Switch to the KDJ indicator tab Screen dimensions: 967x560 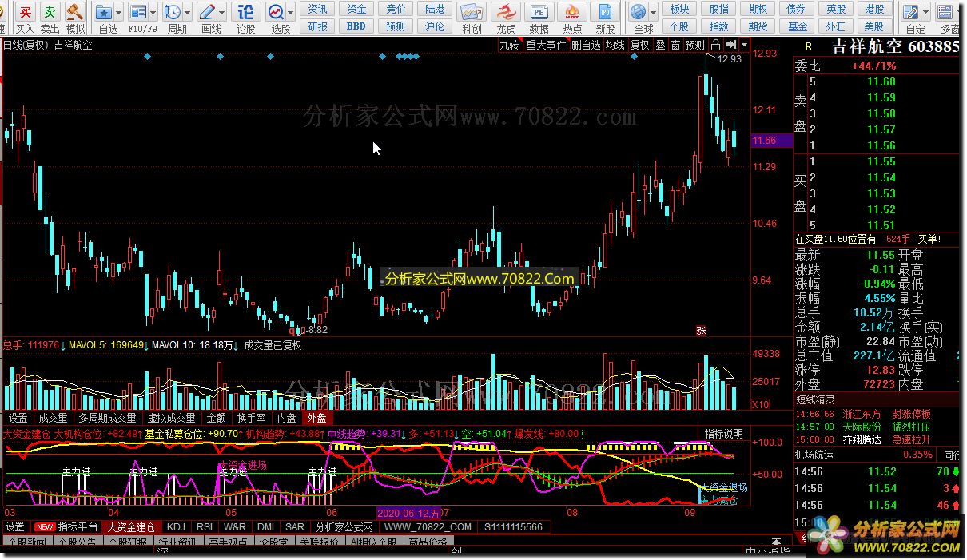(177, 527)
